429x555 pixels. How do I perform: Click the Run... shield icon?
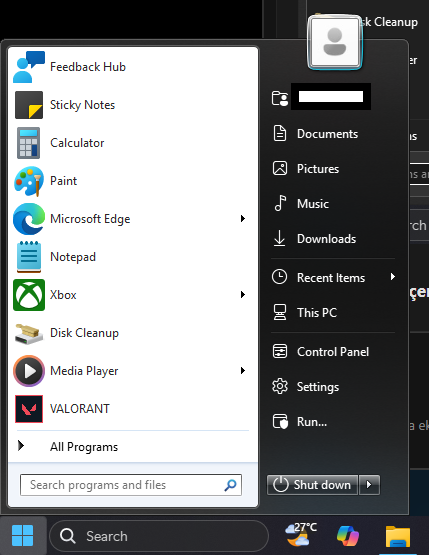(280, 421)
